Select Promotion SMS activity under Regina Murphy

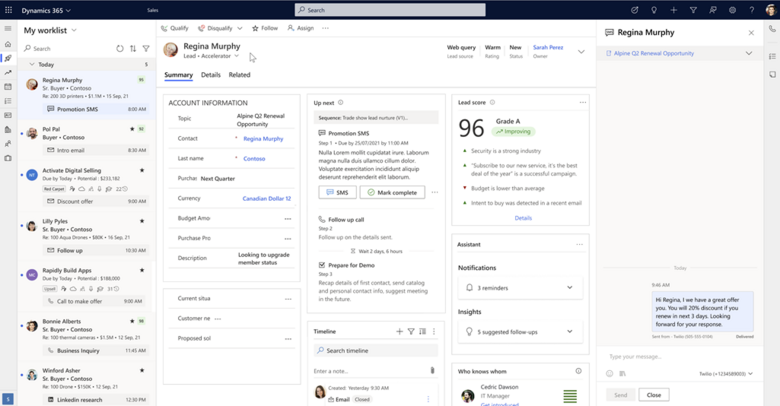click(97, 109)
